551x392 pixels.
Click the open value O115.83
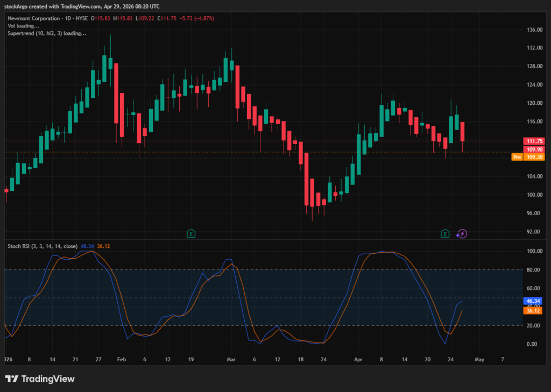(100, 18)
